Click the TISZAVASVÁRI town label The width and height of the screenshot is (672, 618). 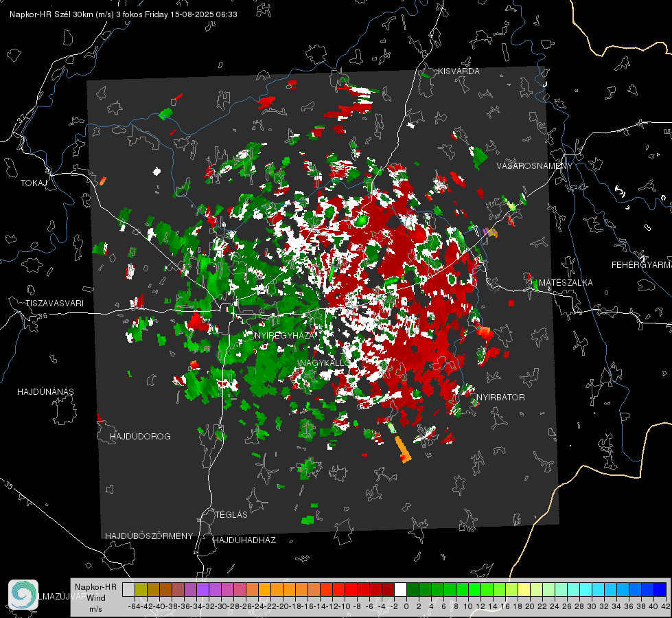pos(54,304)
